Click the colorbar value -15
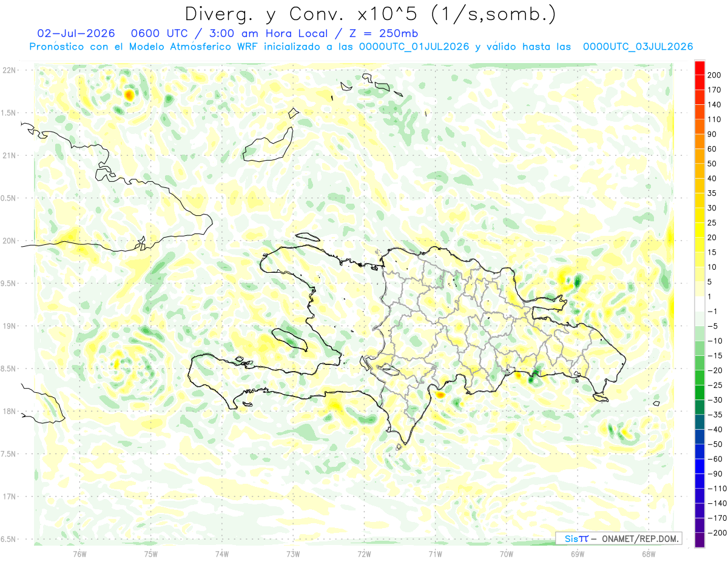The width and height of the screenshot is (728, 562). [x=715, y=355]
